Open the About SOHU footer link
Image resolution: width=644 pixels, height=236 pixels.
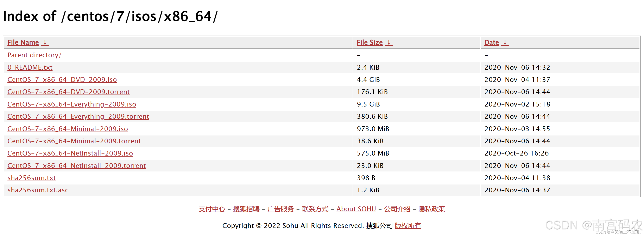(356, 209)
